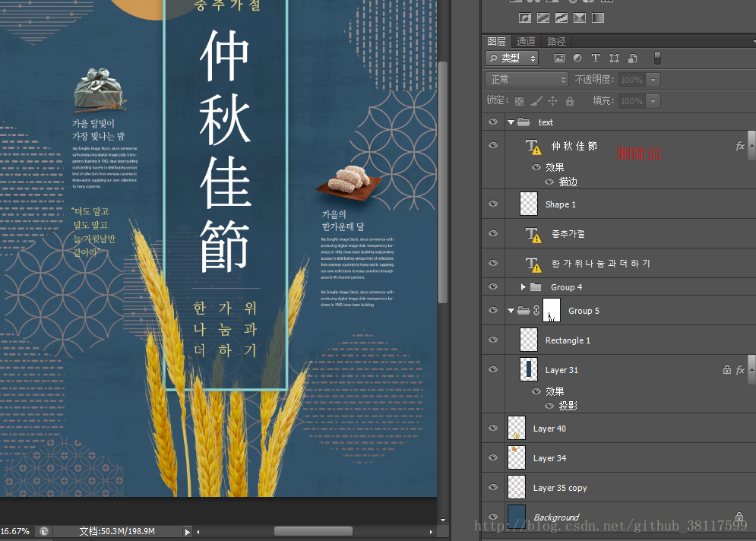This screenshot has width=756, height=541.
Task: Collapse the text group
Action: click(511, 122)
